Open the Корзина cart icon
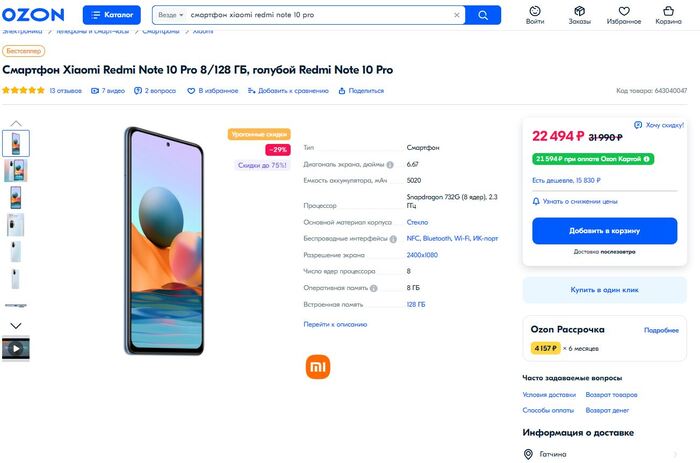 [x=667, y=15]
